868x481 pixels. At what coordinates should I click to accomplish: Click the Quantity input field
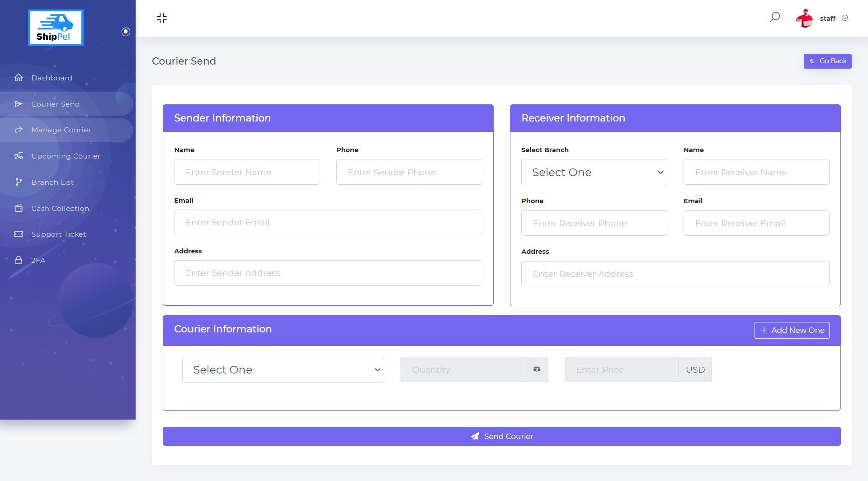point(463,369)
